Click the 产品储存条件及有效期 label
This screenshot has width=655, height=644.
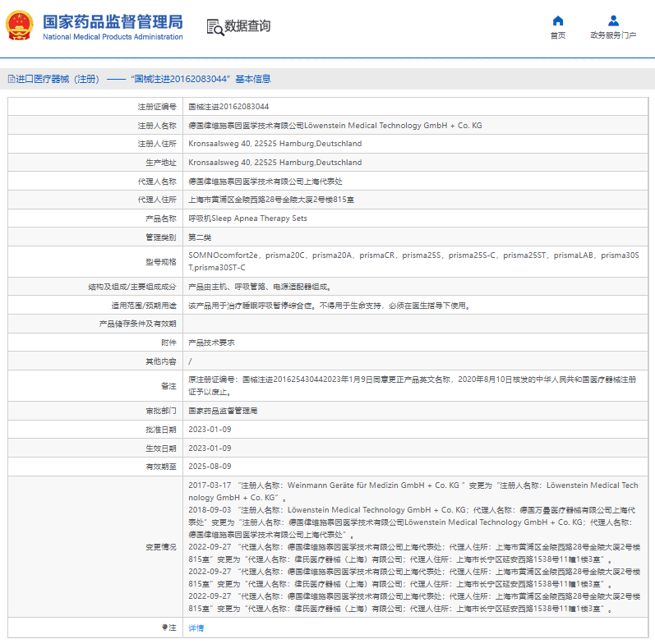[x=137, y=324]
